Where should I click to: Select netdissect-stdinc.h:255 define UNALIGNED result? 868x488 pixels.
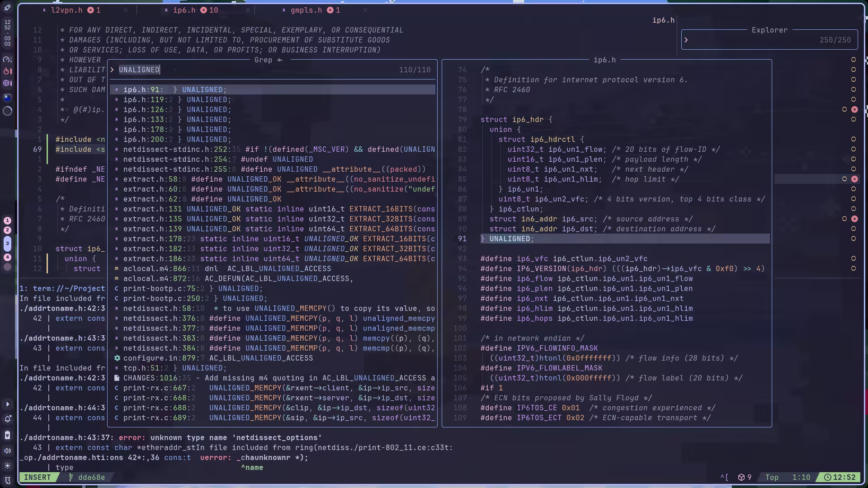[x=271, y=169]
